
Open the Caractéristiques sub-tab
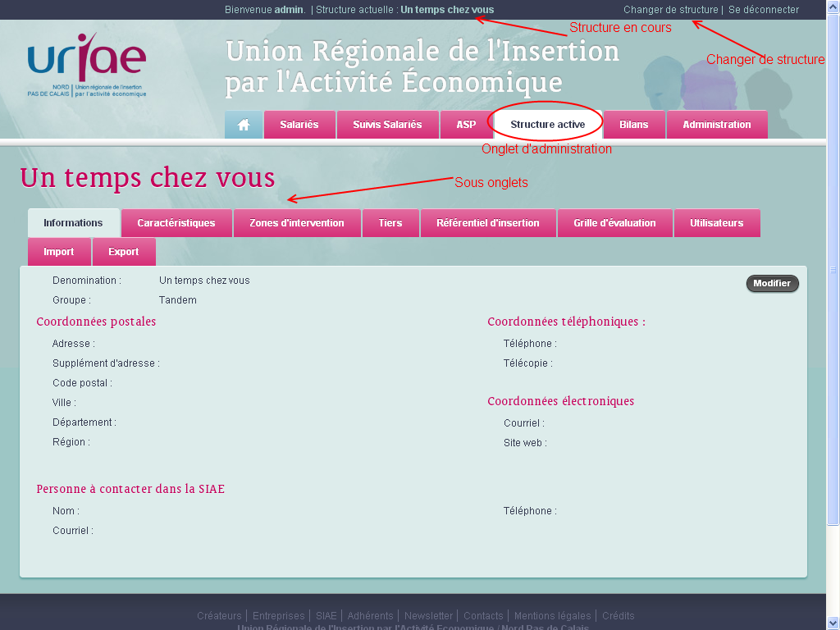(176, 223)
